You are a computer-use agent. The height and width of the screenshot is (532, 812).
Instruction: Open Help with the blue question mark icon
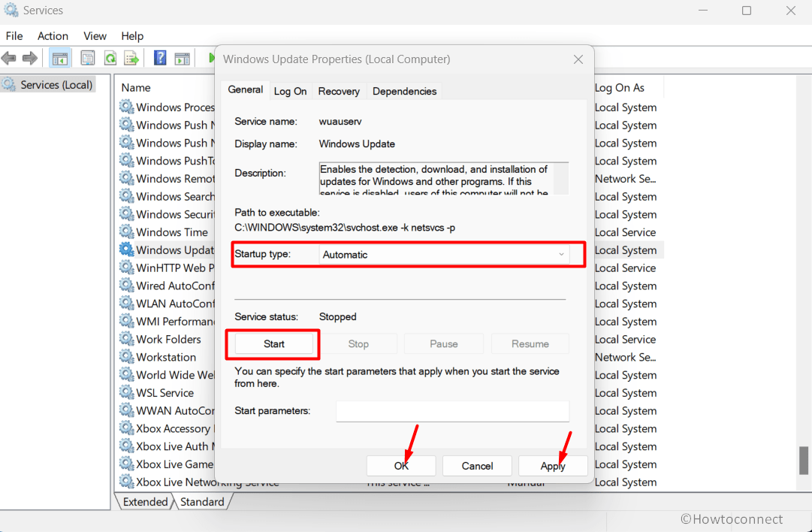click(x=160, y=58)
